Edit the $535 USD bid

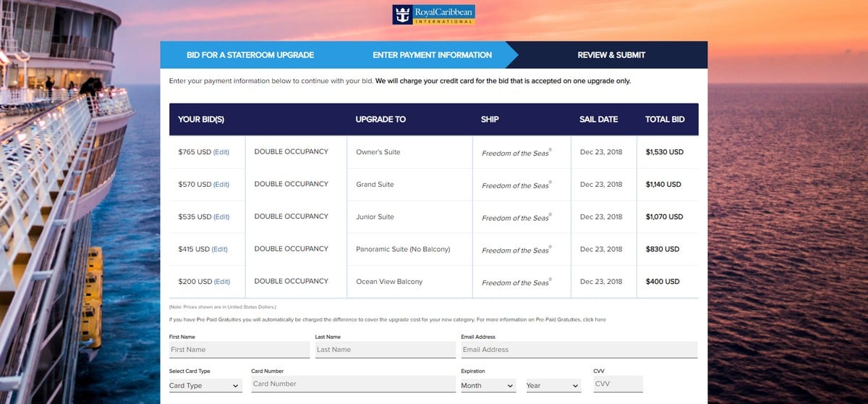coord(221,217)
